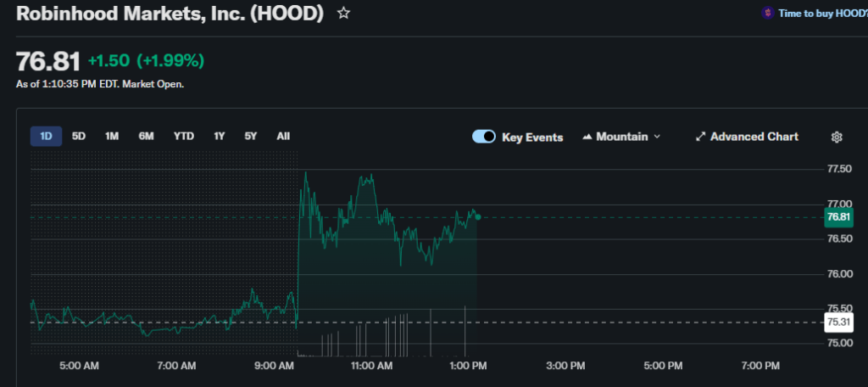Toggle the Key Events switch
The height and width of the screenshot is (387, 868).
click(484, 137)
